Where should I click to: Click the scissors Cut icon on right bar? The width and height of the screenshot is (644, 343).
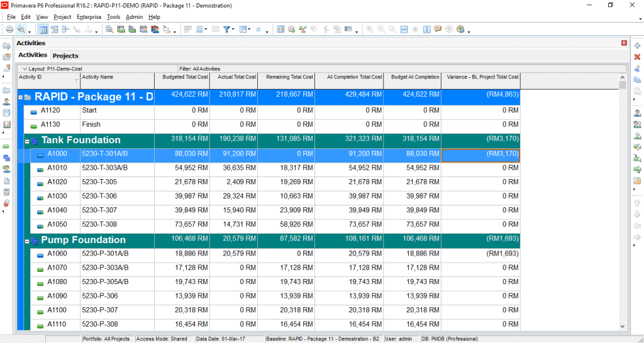pos(637,68)
